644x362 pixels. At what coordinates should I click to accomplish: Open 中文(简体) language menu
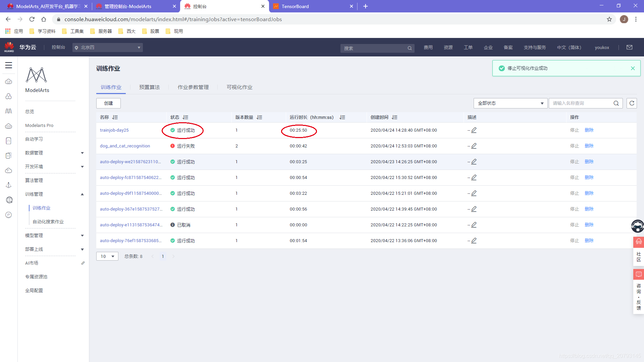(x=569, y=47)
